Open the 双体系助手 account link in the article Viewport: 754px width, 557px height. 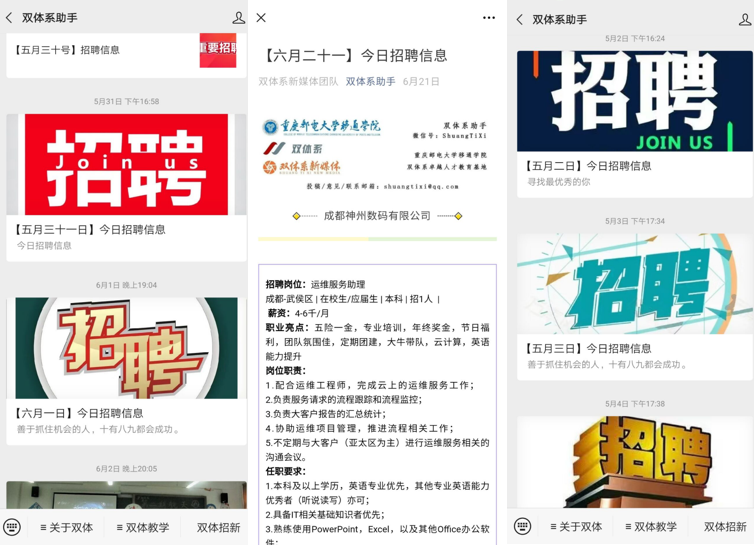pyautogui.click(x=370, y=82)
